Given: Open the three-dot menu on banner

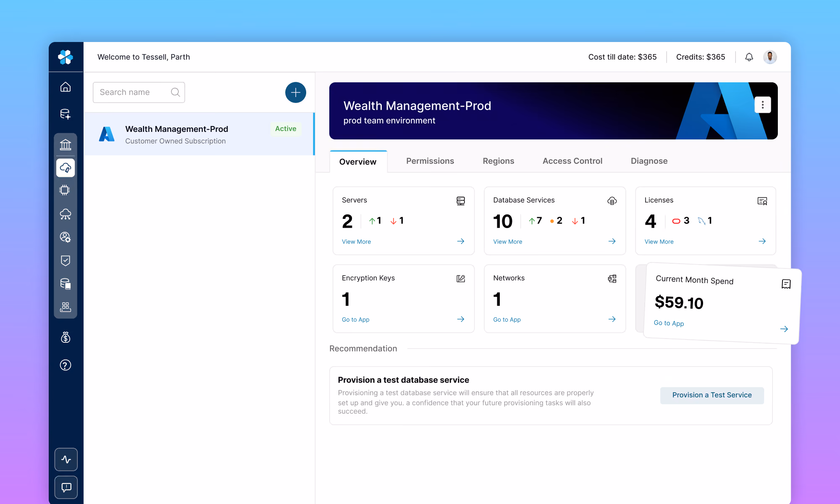Looking at the screenshot, I should [763, 105].
